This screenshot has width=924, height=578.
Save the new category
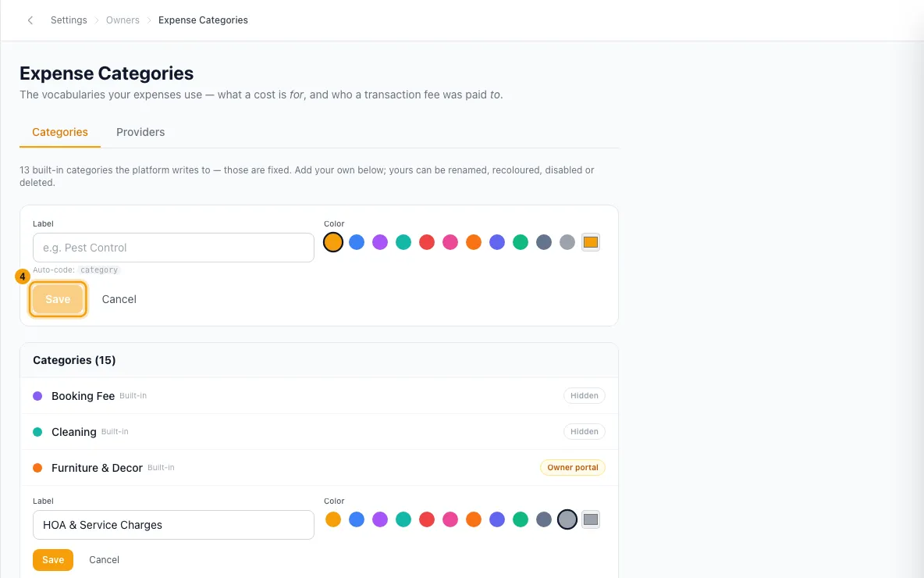tap(58, 299)
